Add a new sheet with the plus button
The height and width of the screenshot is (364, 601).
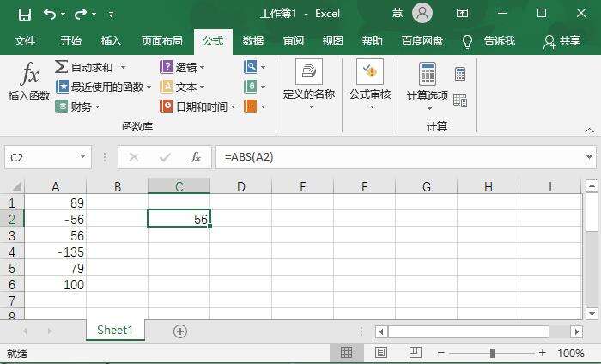(180, 331)
